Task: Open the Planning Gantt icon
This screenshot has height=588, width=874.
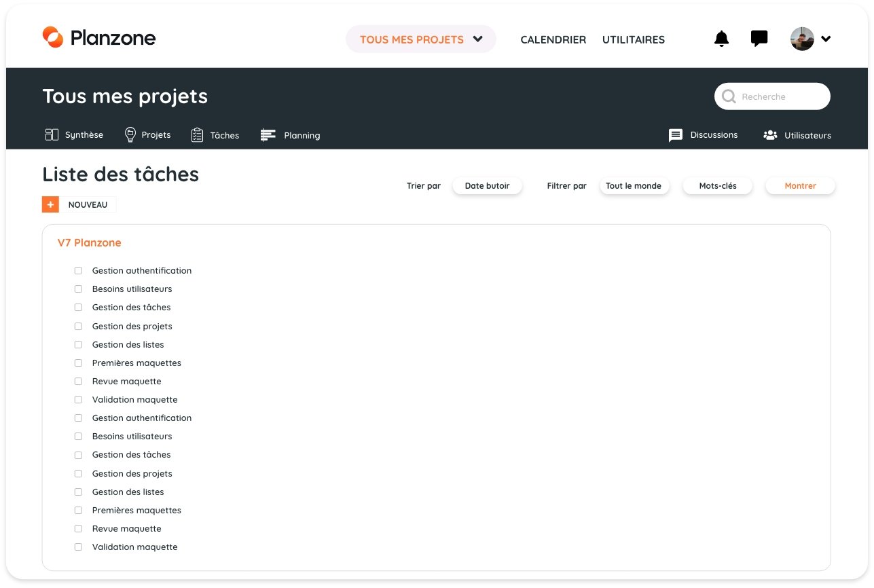Action: point(268,135)
